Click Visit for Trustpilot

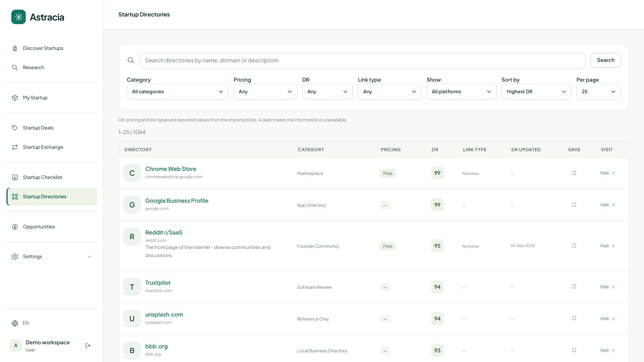coord(607,287)
